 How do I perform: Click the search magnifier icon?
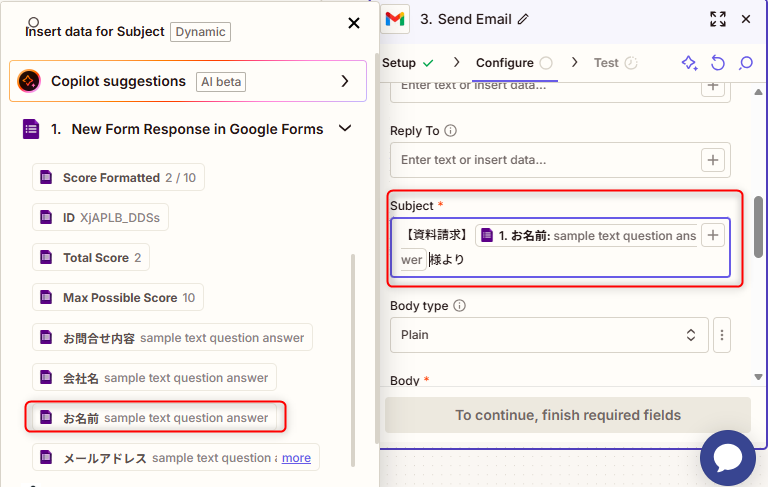point(745,63)
